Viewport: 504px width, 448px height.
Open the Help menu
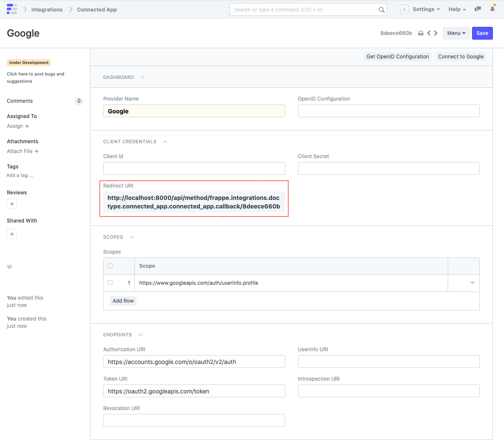click(x=457, y=9)
